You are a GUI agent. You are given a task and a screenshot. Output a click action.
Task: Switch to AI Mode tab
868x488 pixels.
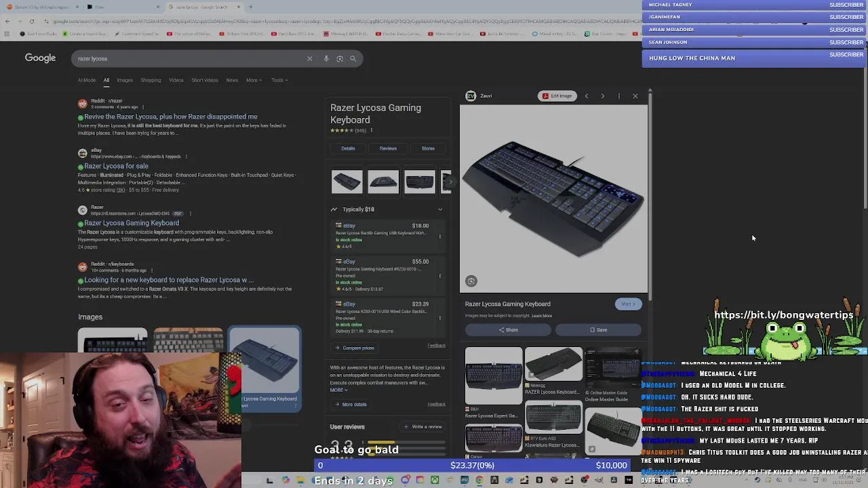point(87,80)
